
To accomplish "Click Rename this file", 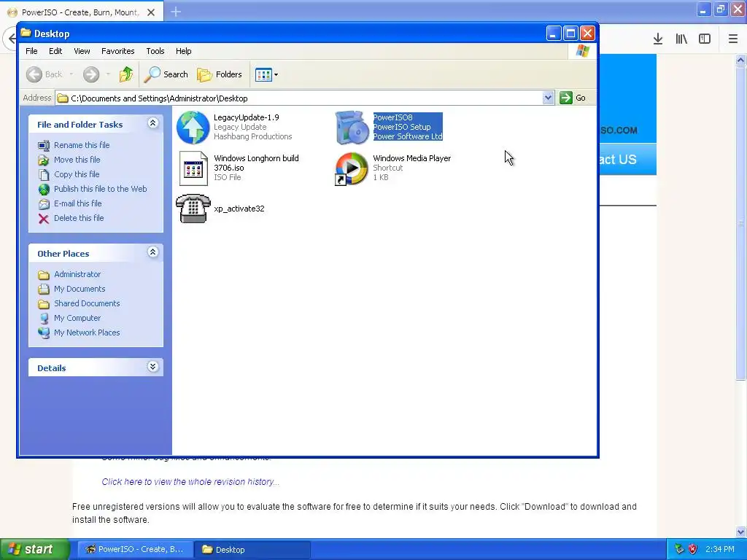I will [x=82, y=145].
